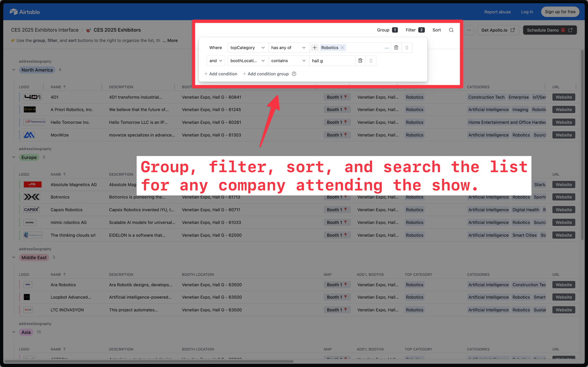
Task: Open help icon next to Add condition group
Action: [x=294, y=74]
